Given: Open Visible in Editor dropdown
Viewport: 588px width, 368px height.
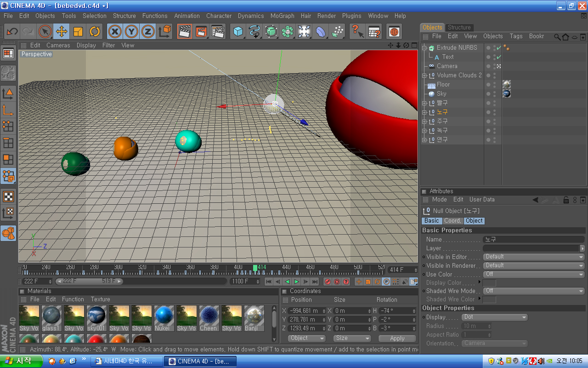Looking at the screenshot, I should click(534, 257).
